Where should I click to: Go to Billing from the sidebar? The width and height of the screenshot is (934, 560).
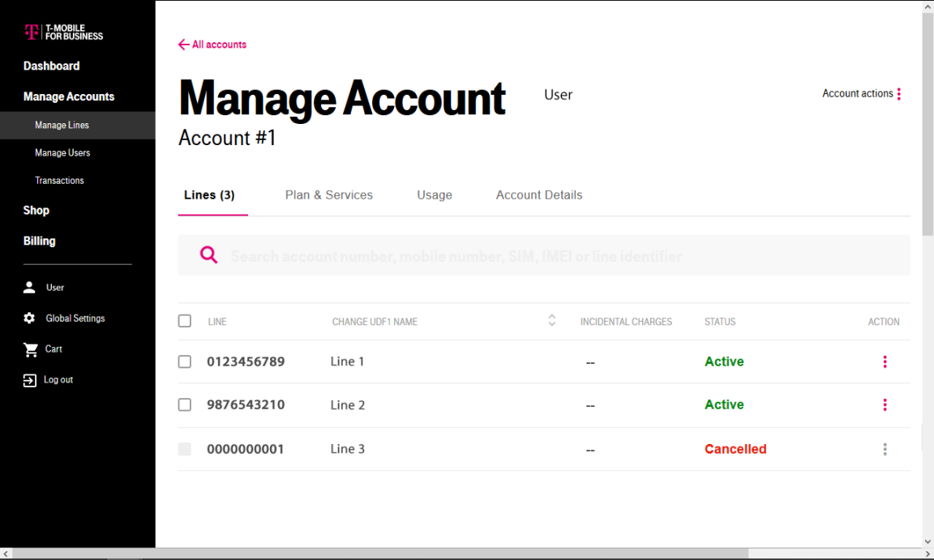[39, 241]
